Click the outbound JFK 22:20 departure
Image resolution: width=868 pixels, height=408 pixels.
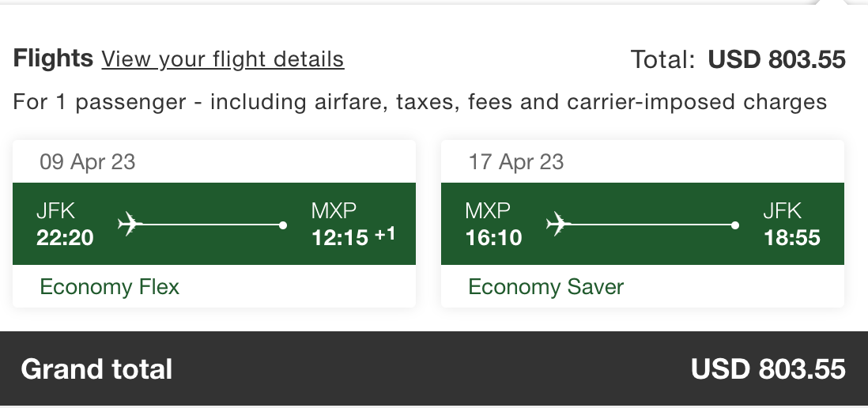tap(65, 225)
